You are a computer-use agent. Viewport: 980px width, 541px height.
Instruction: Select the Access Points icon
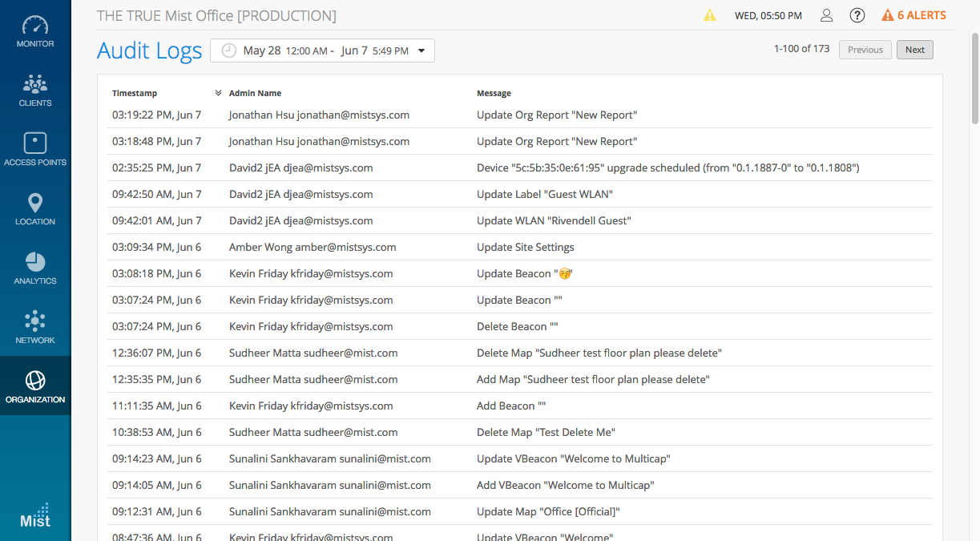(35, 143)
